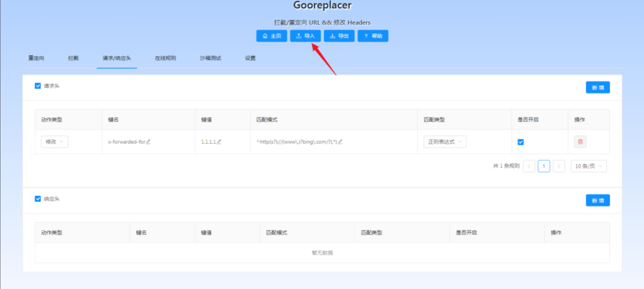This screenshot has height=289, width=644.
Task: Edit the x-forwarded-for key name pencil icon
Action: point(148,142)
